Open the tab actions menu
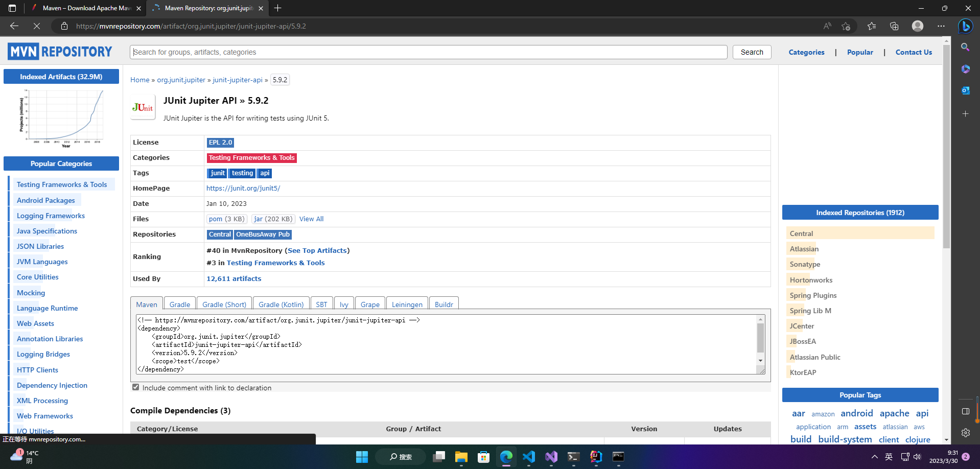This screenshot has height=469, width=980. click(x=12, y=8)
